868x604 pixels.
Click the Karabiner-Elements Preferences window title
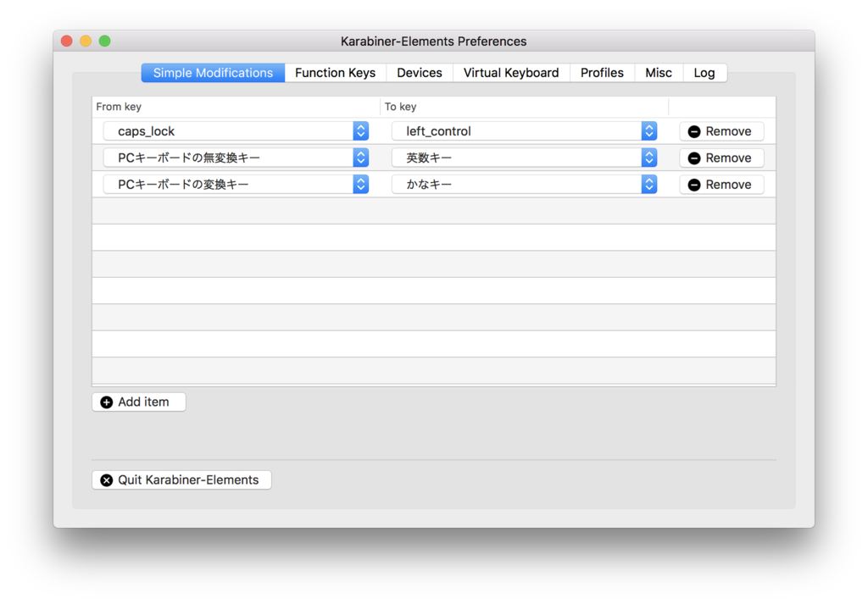pyautogui.click(x=433, y=42)
